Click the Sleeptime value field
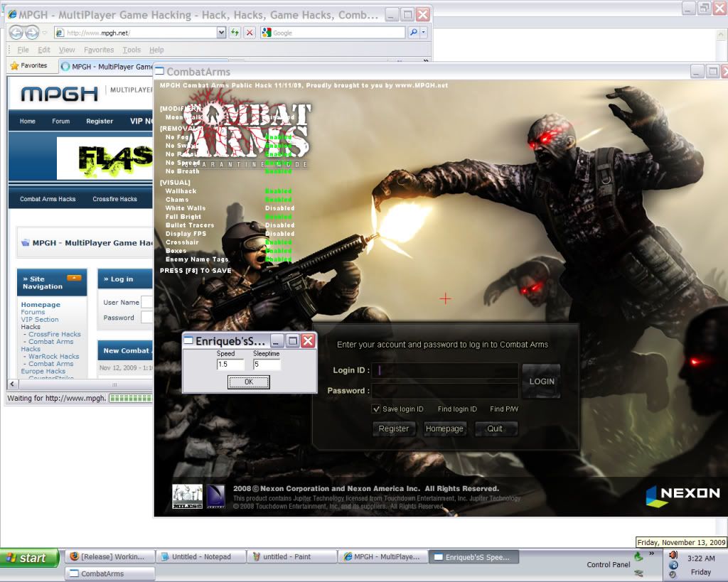Viewport: 728px width, 582px height. [267, 365]
